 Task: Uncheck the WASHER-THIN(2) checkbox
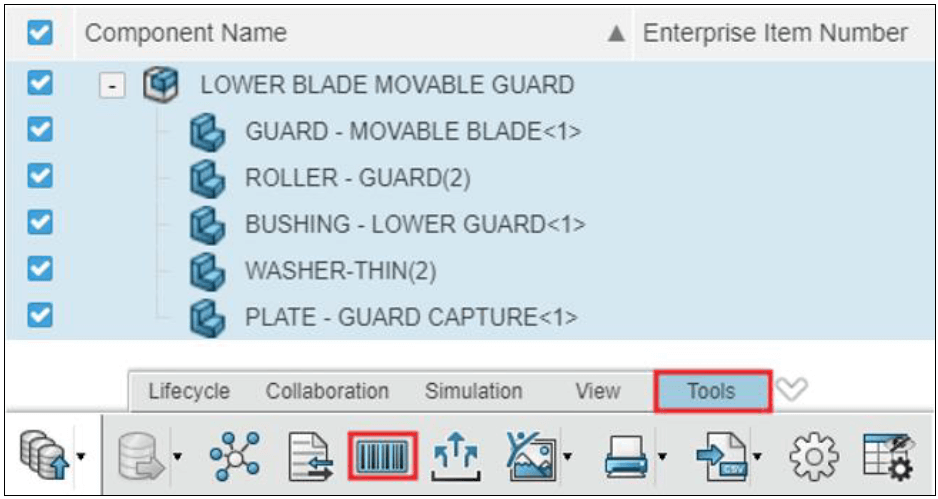coord(40,269)
